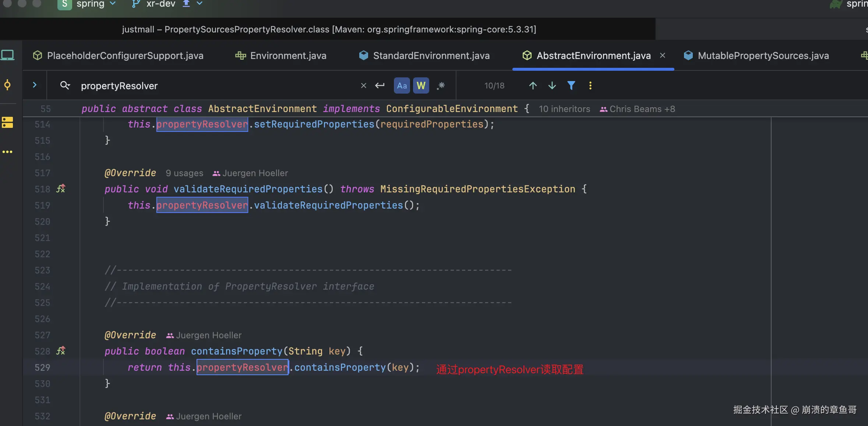Open search filter options funnel icon
Viewport: 868px width, 426px height.
571,85
